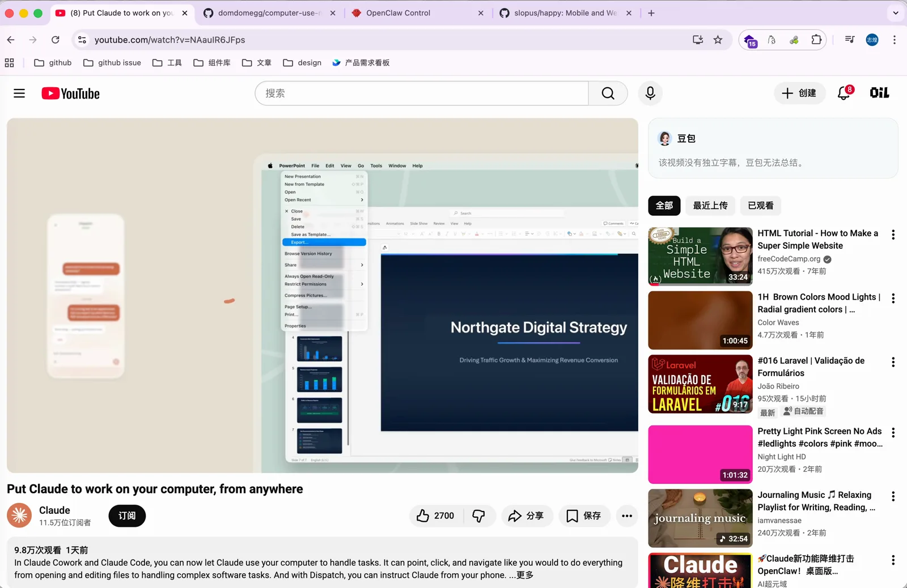Viewport: 907px width, 588px height.
Task: Open Brown Colors Mood Lights thumbnail
Action: [700, 320]
